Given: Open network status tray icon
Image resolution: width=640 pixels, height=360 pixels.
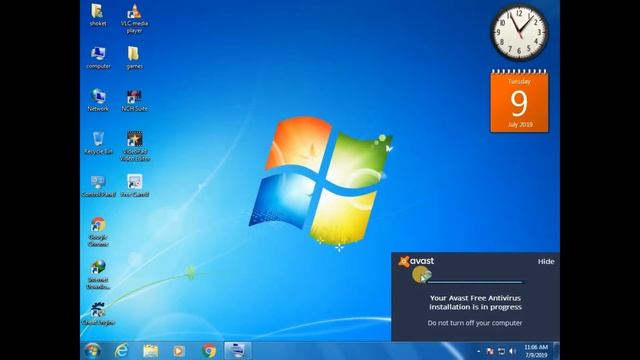Looking at the screenshot, I should click(x=501, y=351).
